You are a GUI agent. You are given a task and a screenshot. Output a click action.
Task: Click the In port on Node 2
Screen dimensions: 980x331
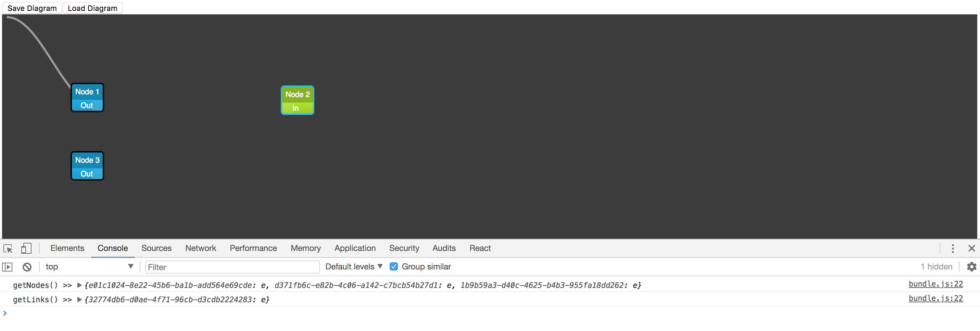pos(297,108)
